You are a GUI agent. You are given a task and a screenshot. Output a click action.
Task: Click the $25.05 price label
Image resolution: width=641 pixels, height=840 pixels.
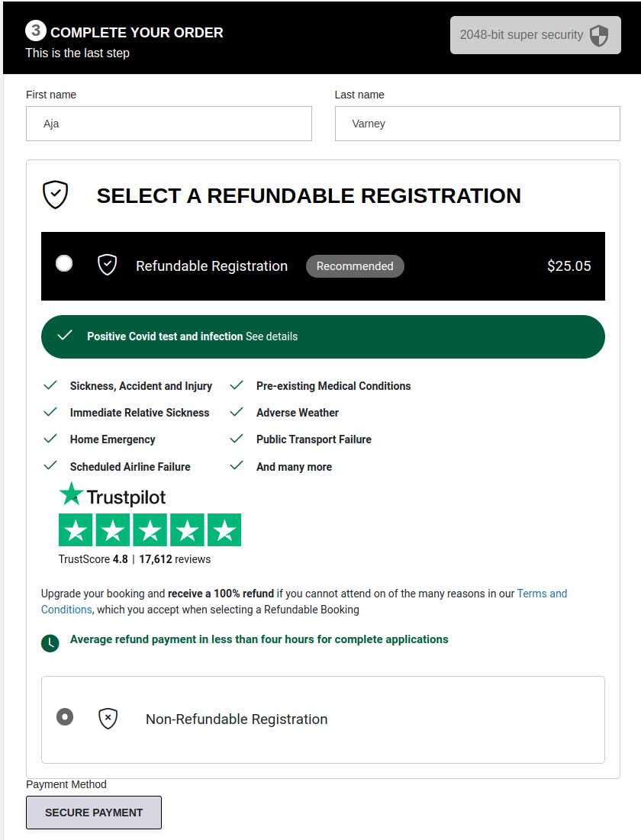tap(569, 266)
